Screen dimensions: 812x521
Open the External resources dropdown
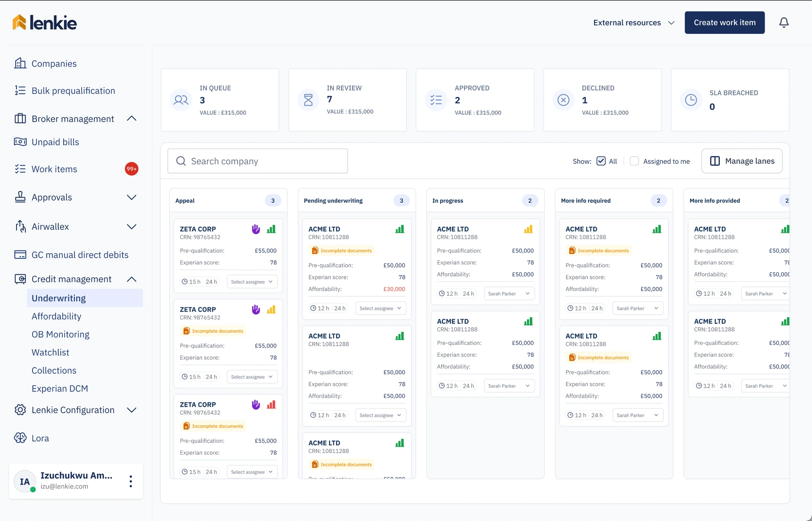[634, 22]
